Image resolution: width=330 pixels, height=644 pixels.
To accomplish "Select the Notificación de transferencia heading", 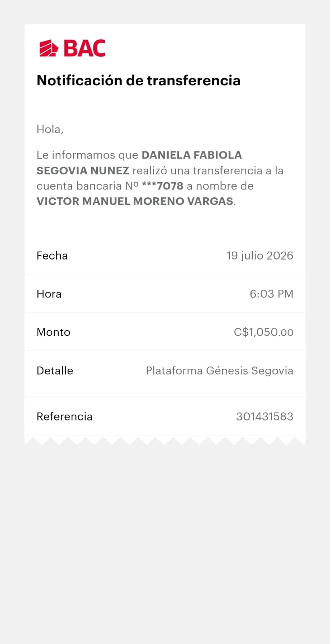I will pos(138,80).
